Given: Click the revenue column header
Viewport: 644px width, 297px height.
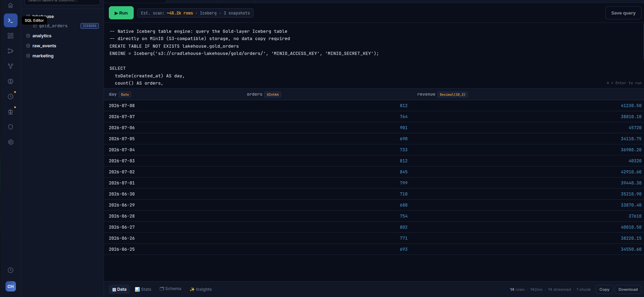Looking at the screenshot, I should tap(443, 94).
